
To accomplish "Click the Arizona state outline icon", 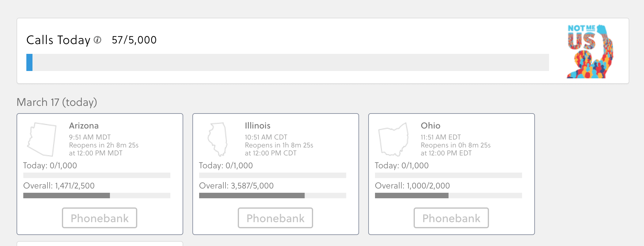I will pyautogui.click(x=42, y=140).
